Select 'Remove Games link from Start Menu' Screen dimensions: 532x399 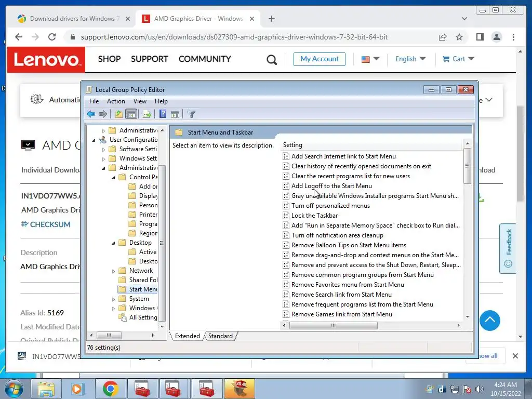(x=341, y=314)
